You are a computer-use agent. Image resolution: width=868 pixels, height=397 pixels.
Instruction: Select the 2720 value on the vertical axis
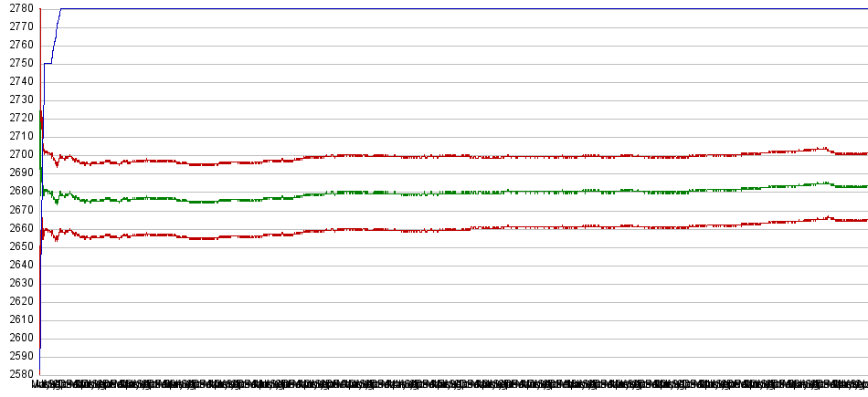[x=17, y=119]
